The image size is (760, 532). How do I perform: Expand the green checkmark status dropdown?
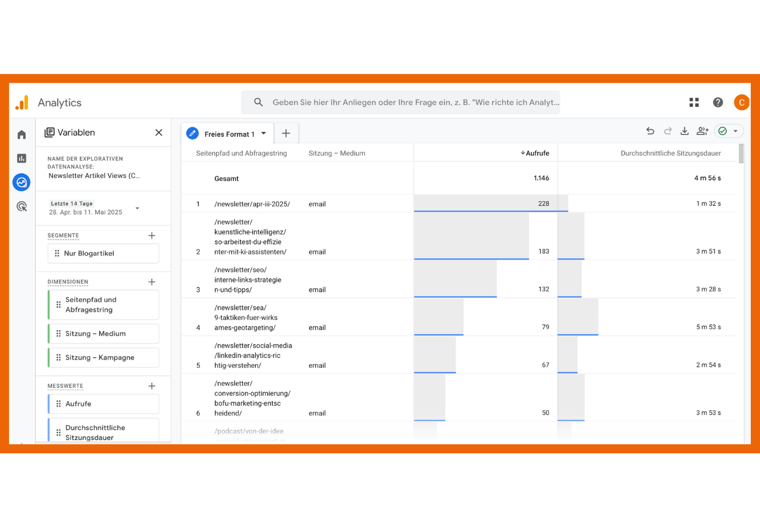(x=735, y=132)
